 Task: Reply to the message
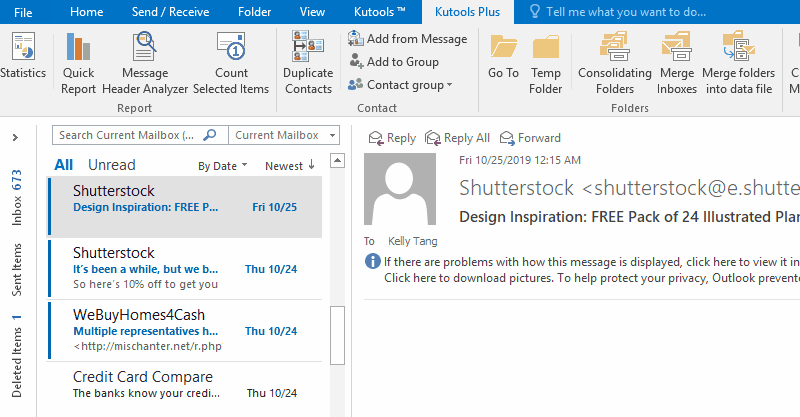(x=392, y=138)
